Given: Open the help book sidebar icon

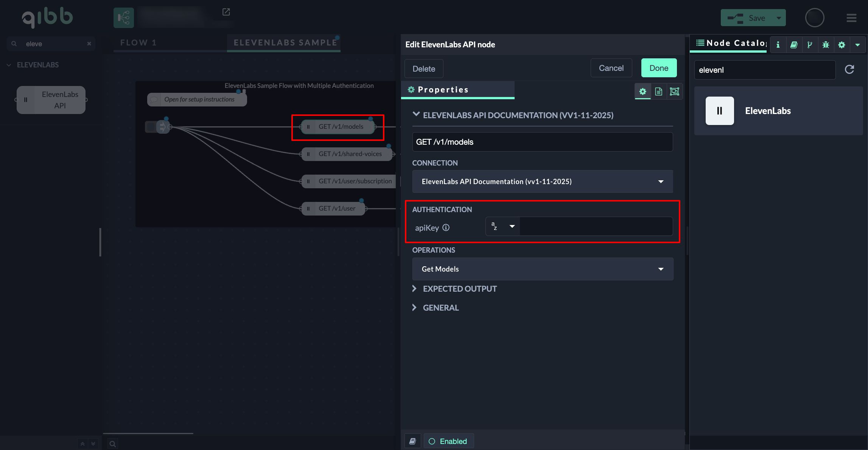Looking at the screenshot, I should click(x=794, y=45).
